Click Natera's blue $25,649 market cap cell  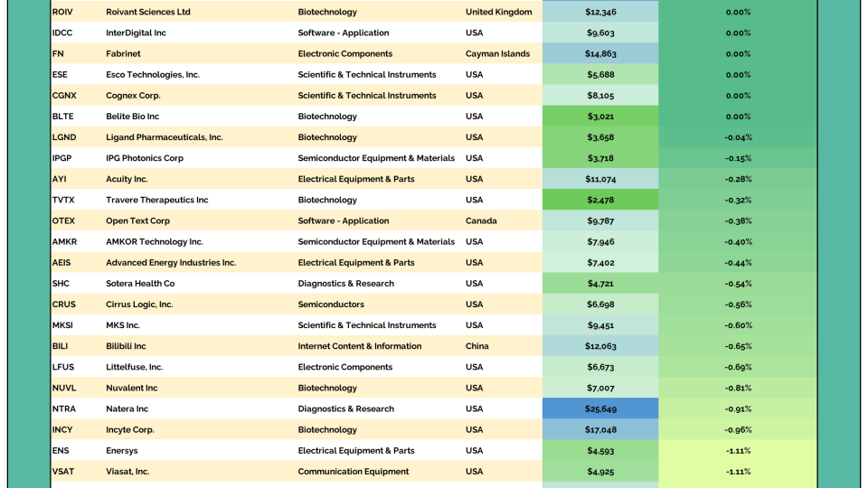[x=599, y=409]
